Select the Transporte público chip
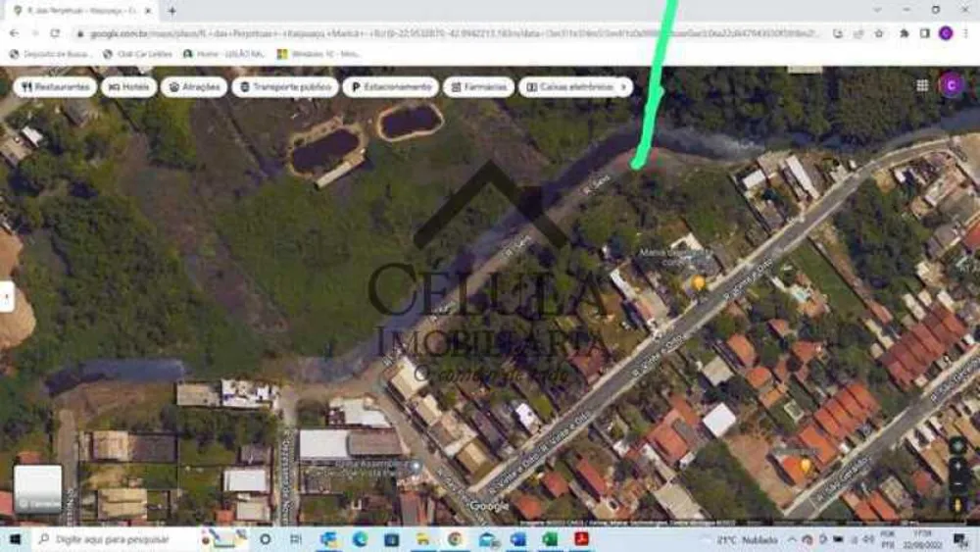The height and width of the screenshot is (552, 980). point(285,87)
